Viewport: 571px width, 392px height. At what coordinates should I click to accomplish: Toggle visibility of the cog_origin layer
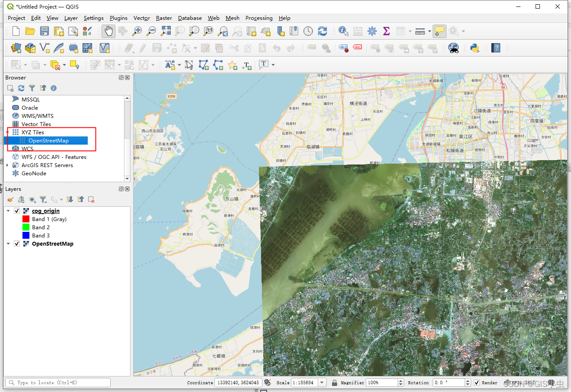[17, 211]
